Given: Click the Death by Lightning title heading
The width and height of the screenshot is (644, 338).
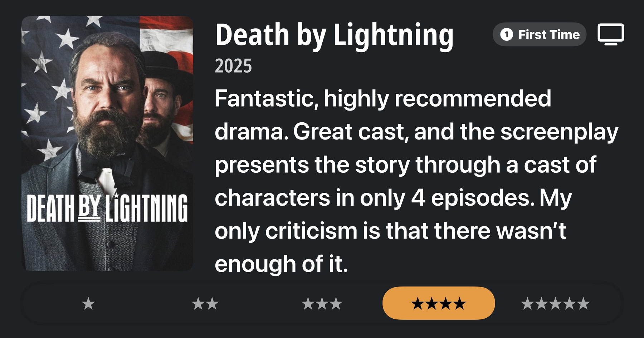Looking at the screenshot, I should click(334, 35).
